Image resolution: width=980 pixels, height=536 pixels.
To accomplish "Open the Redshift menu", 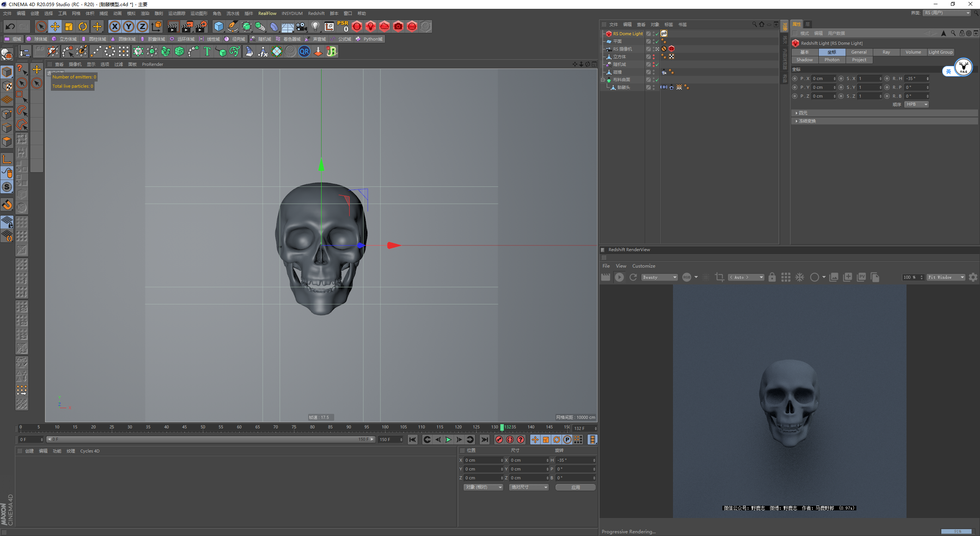I will pos(316,13).
